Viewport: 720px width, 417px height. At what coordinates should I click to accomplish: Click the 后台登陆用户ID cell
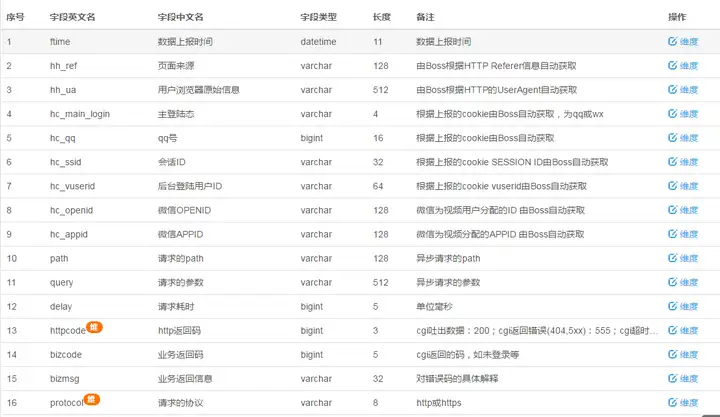coord(190,186)
